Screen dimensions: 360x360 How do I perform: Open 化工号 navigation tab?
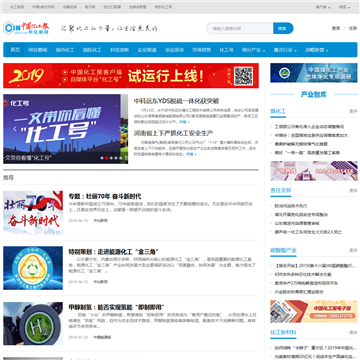pyautogui.click(x=226, y=50)
